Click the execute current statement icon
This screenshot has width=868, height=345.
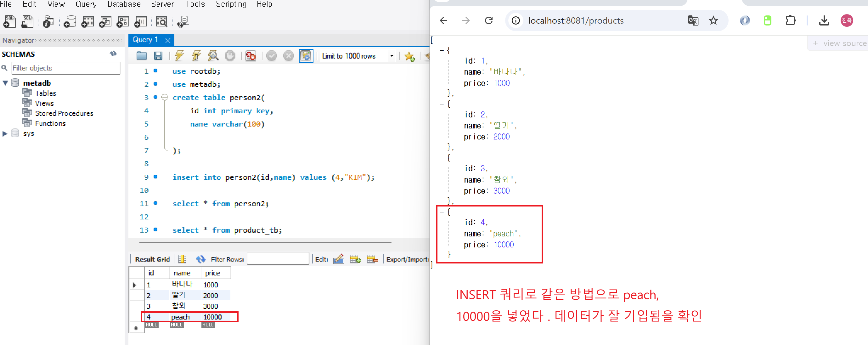click(x=196, y=56)
